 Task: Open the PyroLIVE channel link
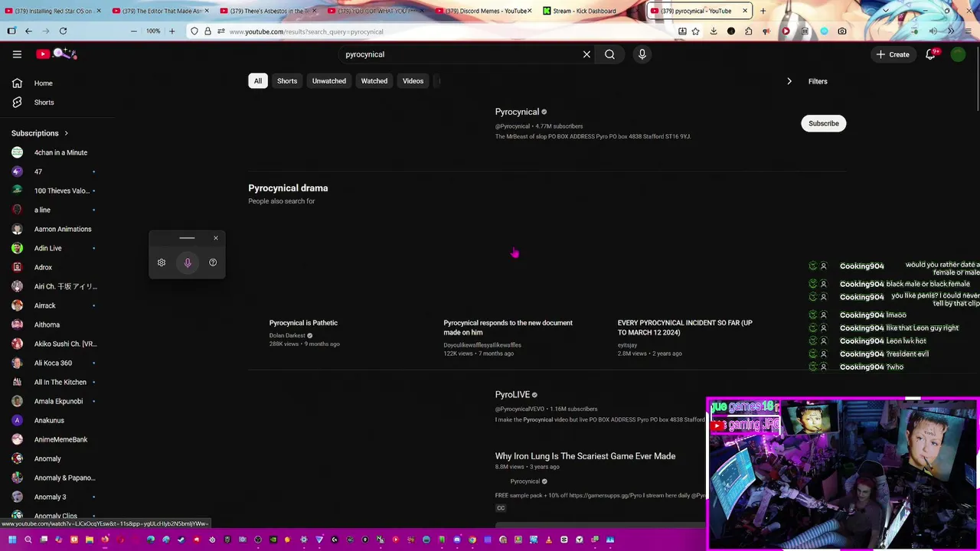click(512, 395)
